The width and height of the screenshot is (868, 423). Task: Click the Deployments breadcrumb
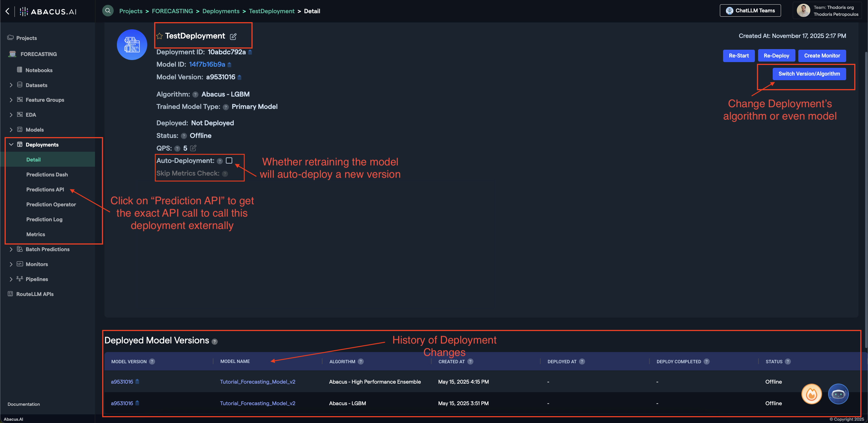click(221, 11)
